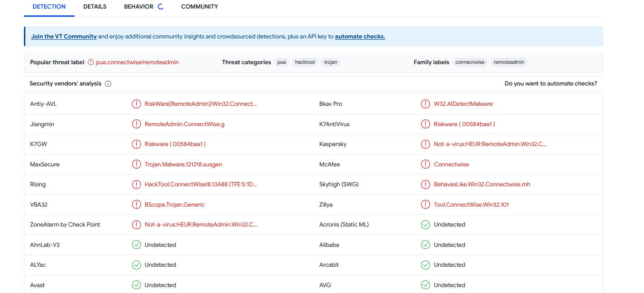Click the ZoneAlarm by Check Point vendor name

[x=65, y=225]
